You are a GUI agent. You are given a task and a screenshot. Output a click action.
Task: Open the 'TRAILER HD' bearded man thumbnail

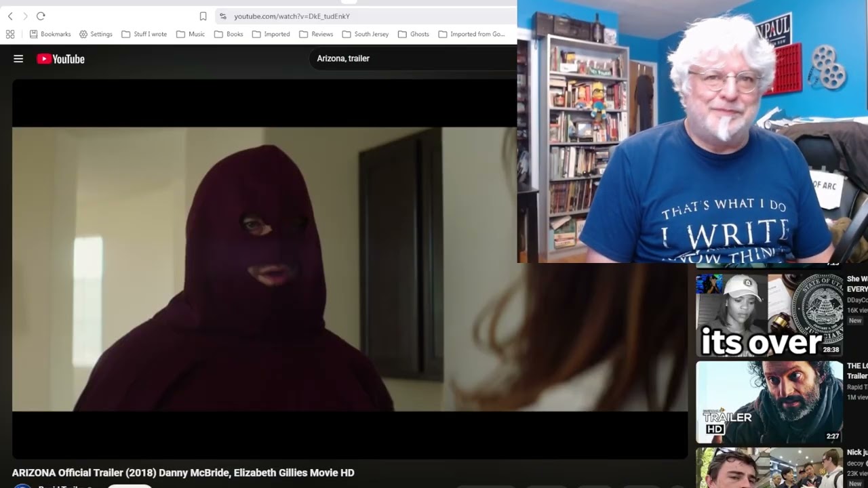pos(769,402)
